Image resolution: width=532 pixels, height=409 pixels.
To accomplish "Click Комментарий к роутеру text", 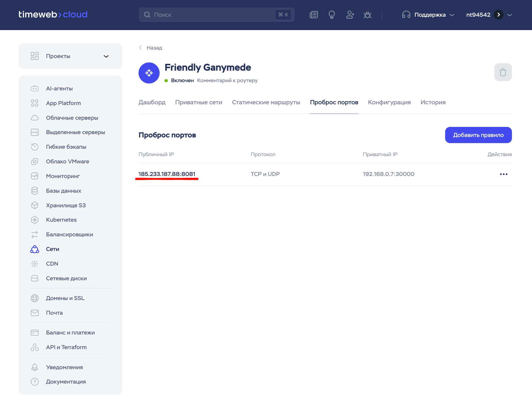I will point(227,80).
